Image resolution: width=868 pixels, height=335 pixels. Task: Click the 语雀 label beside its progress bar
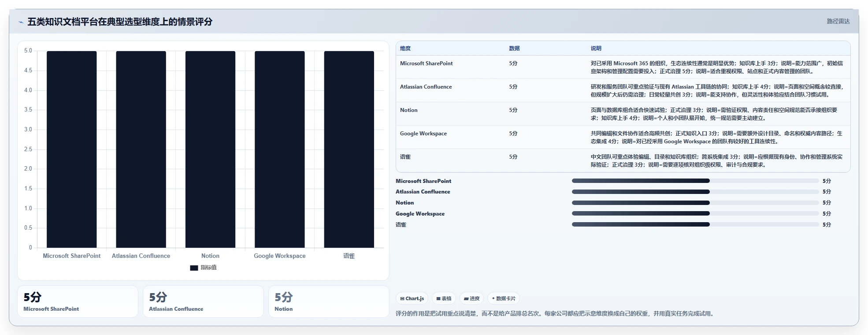pos(401,225)
